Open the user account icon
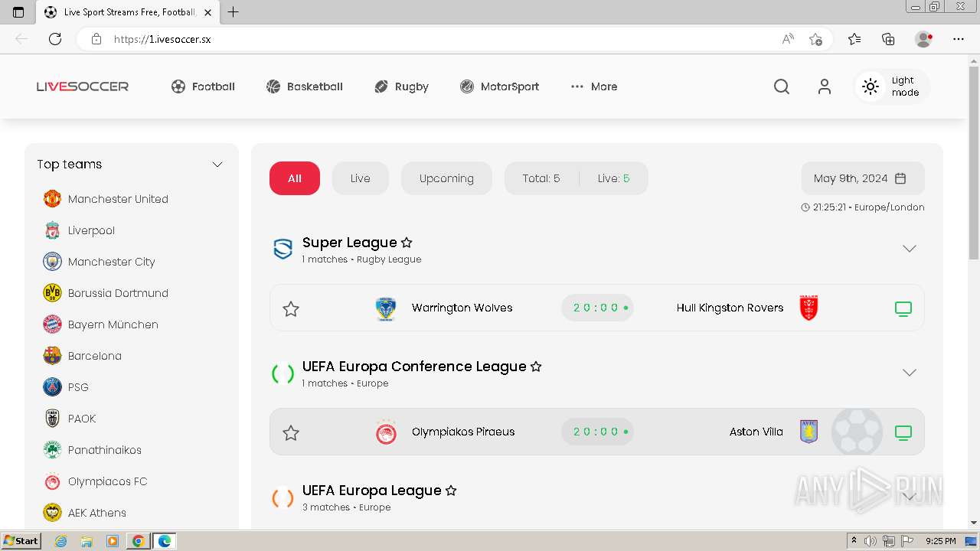 click(x=824, y=86)
